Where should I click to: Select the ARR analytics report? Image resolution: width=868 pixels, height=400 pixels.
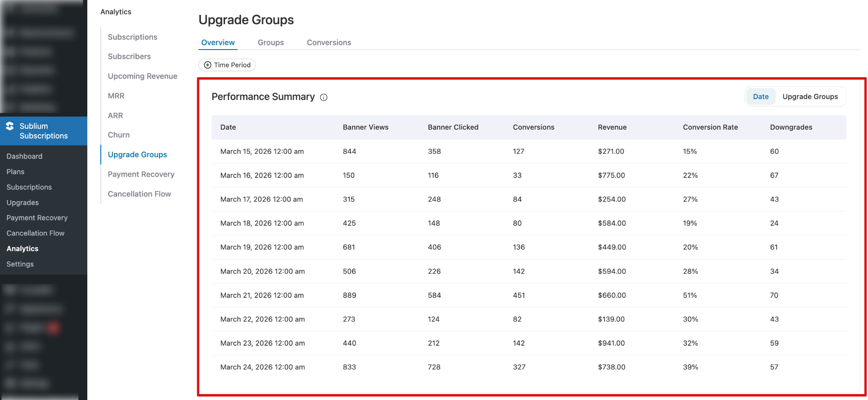[x=114, y=115]
